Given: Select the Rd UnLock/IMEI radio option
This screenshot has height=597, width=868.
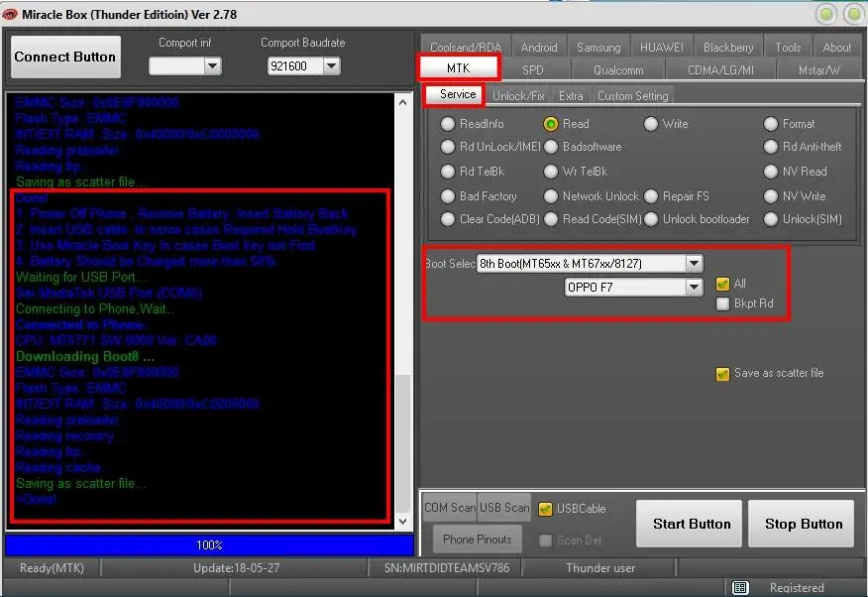Looking at the screenshot, I should [x=447, y=147].
